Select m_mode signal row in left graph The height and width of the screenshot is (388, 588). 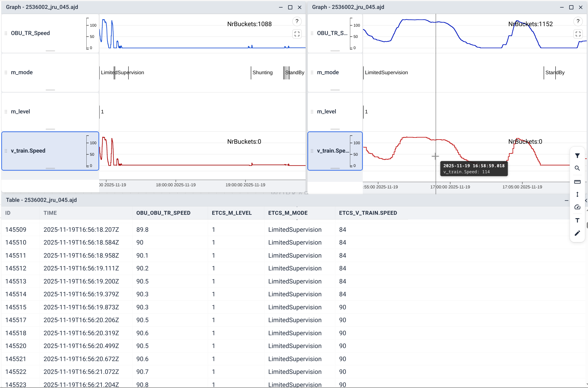coord(50,72)
